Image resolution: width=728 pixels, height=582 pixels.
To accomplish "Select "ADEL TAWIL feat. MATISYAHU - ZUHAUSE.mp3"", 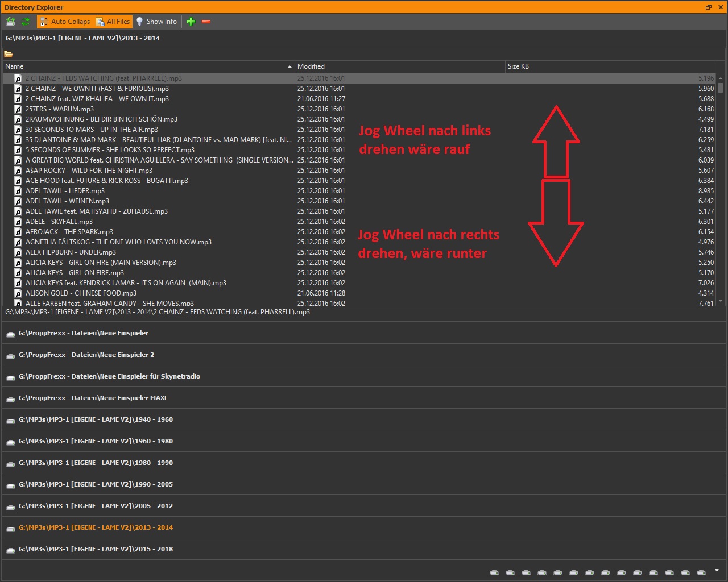I will [359, 211].
